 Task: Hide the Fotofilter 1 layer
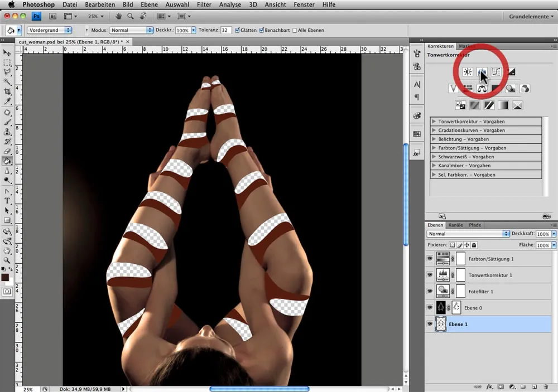pyautogui.click(x=430, y=291)
